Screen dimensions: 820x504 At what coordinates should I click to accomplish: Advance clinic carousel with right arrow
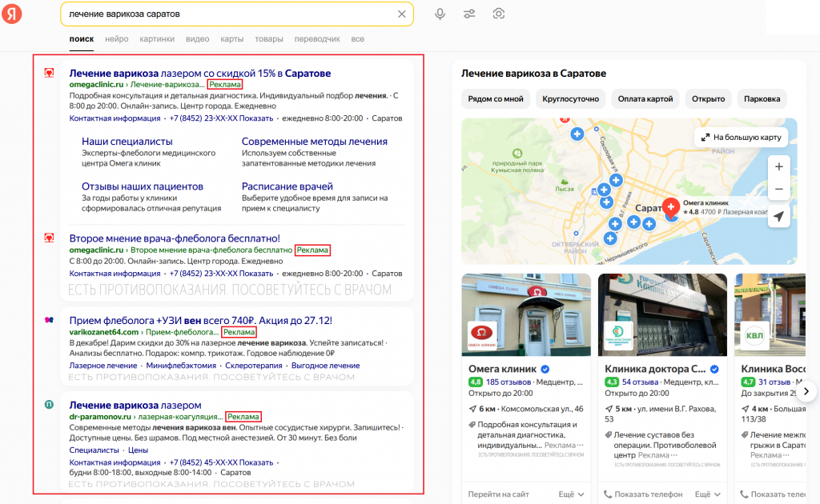pyautogui.click(x=806, y=391)
